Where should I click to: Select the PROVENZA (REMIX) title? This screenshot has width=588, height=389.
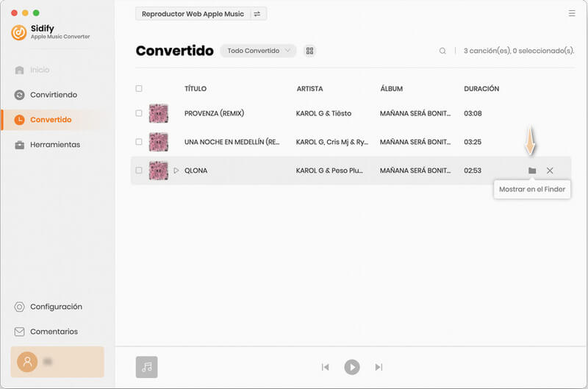[x=214, y=113]
